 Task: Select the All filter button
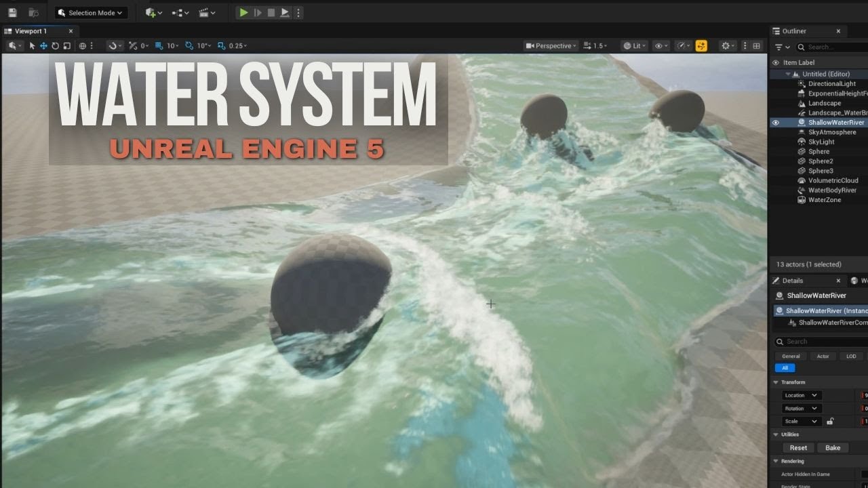(785, 368)
